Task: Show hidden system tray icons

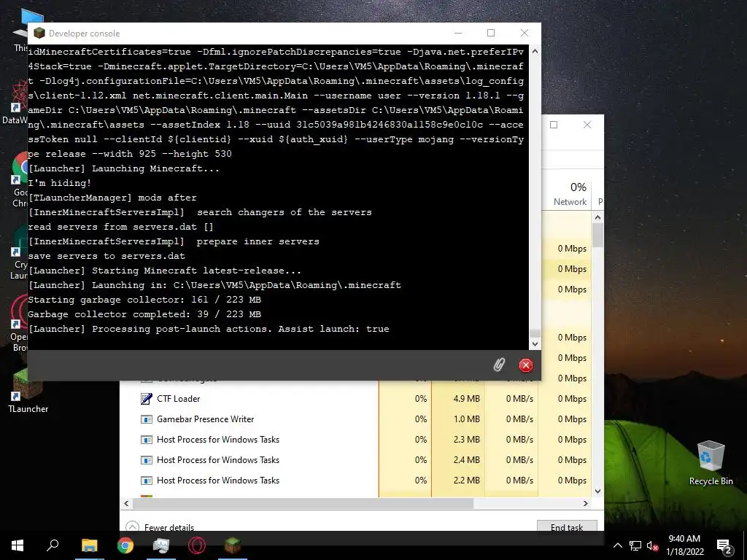Action: [x=617, y=545]
